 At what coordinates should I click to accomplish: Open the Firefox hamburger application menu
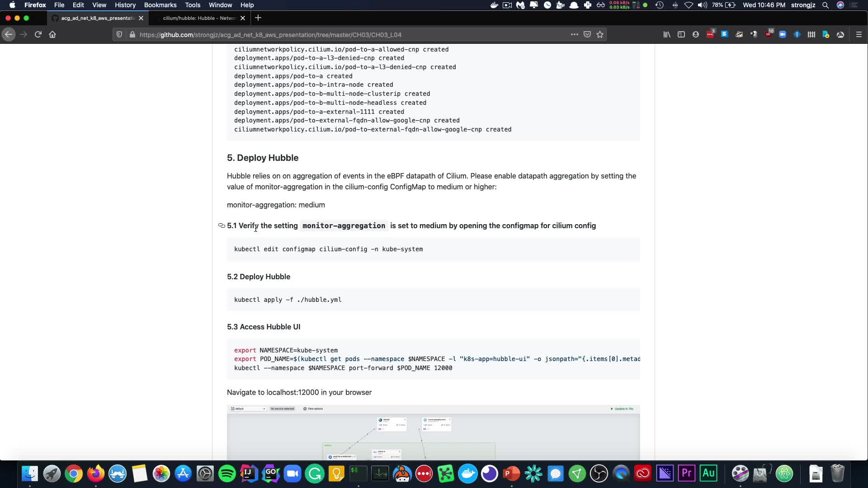859,34
